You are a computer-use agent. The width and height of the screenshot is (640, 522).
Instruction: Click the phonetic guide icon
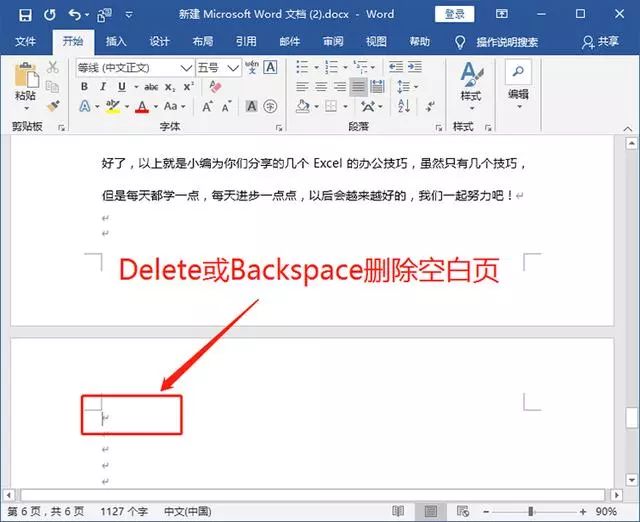tap(252, 67)
